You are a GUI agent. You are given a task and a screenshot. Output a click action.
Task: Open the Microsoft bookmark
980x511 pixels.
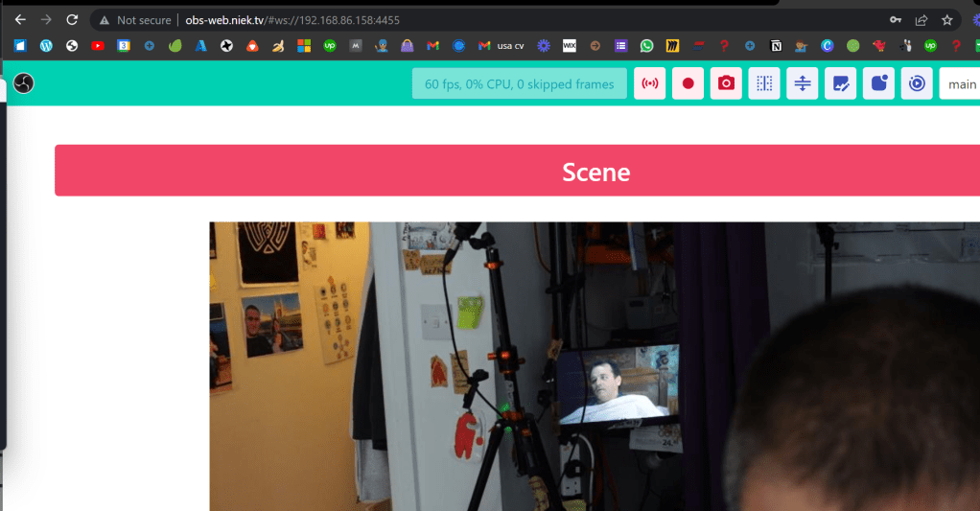(304, 46)
